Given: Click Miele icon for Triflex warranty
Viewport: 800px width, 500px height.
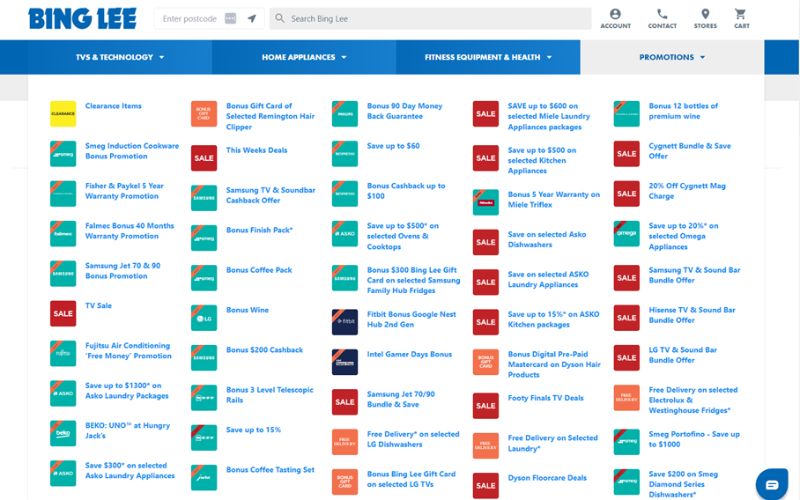Looking at the screenshot, I should [485, 202].
